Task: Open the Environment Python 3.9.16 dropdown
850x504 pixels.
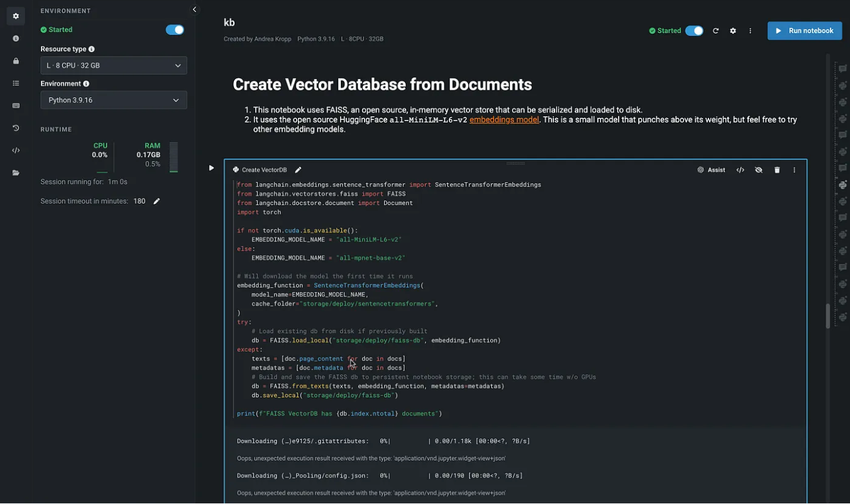Action: click(114, 100)
